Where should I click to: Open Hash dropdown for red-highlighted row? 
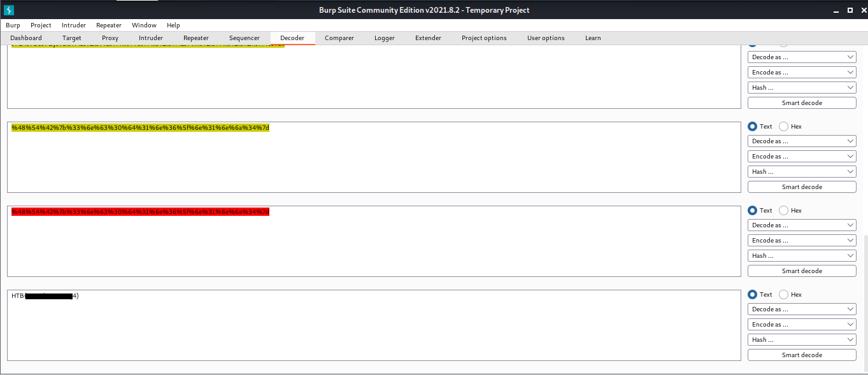[x=802, y=255]
